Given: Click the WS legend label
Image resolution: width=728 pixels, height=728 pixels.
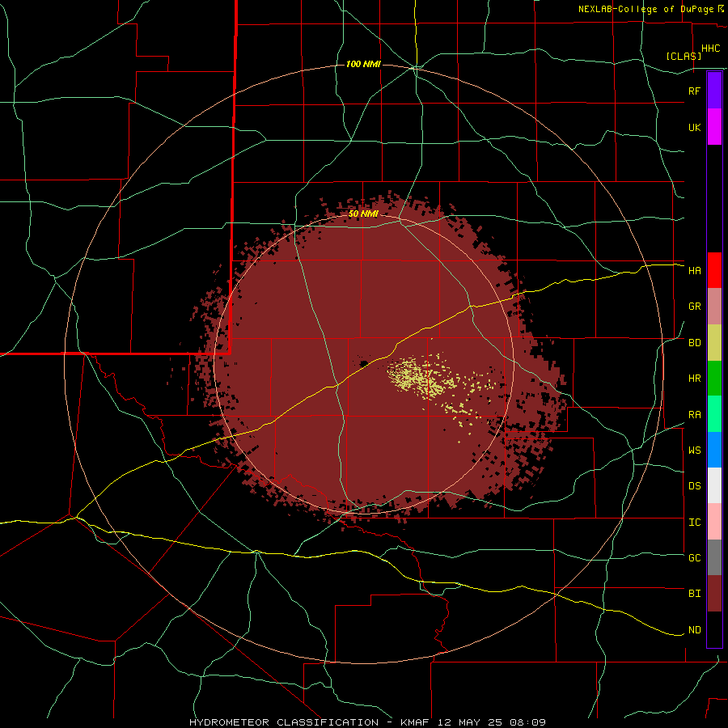Looking at the screenshot, I should (694, 451).
